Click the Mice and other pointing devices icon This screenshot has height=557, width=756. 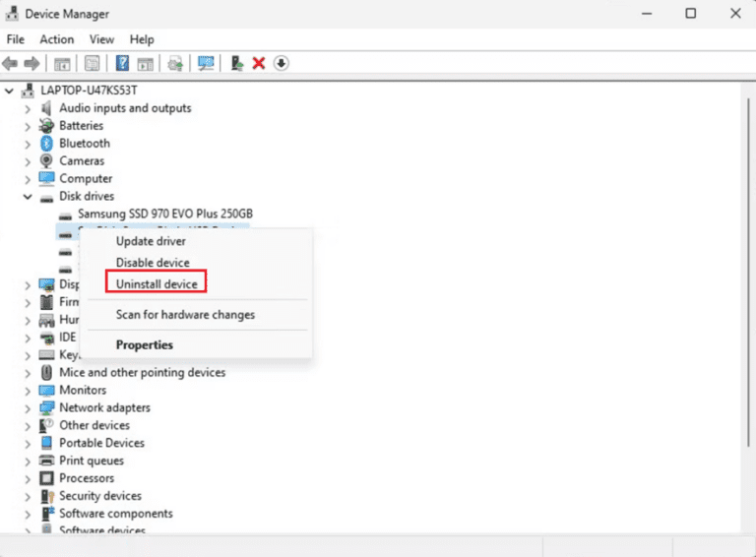pyautogui.click(x=47, y=372)
